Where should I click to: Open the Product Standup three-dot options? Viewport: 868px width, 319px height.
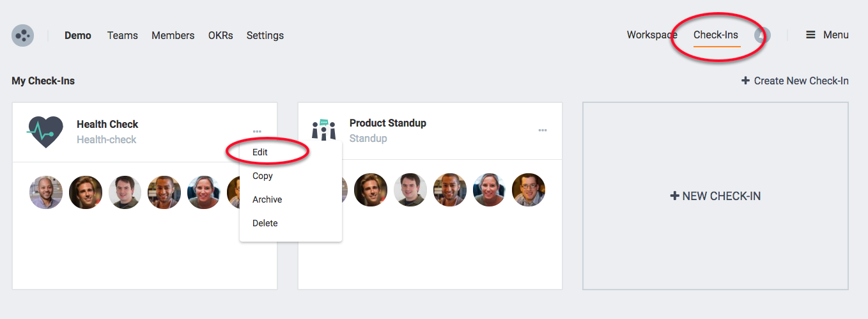pyautogui.click(x=543, y=130)
